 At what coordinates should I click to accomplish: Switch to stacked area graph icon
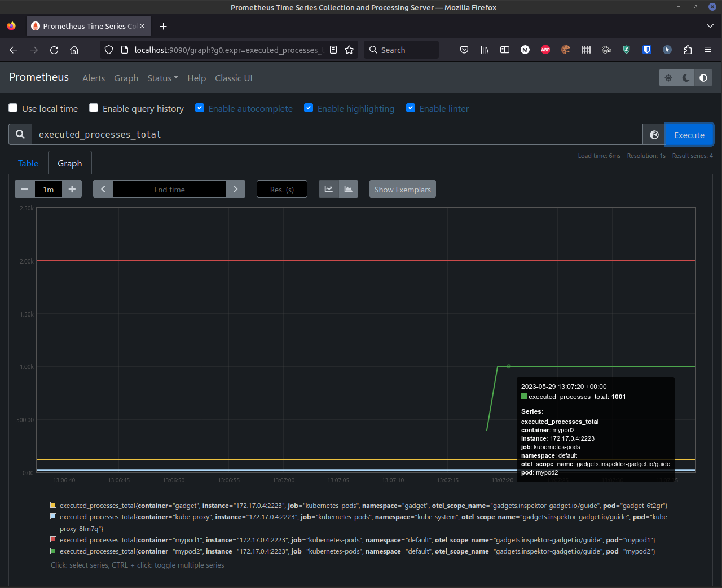point(349,189)
